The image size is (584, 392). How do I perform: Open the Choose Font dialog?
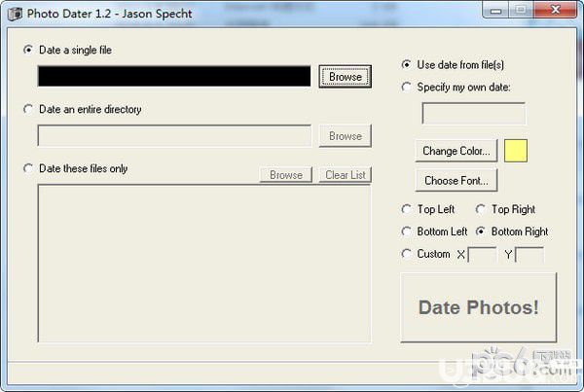pos(456,181)
